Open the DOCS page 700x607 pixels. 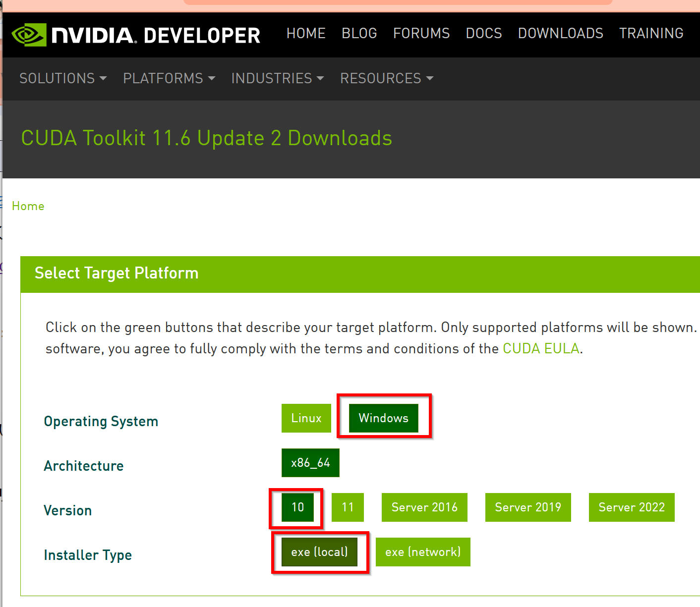coord(484,33)
